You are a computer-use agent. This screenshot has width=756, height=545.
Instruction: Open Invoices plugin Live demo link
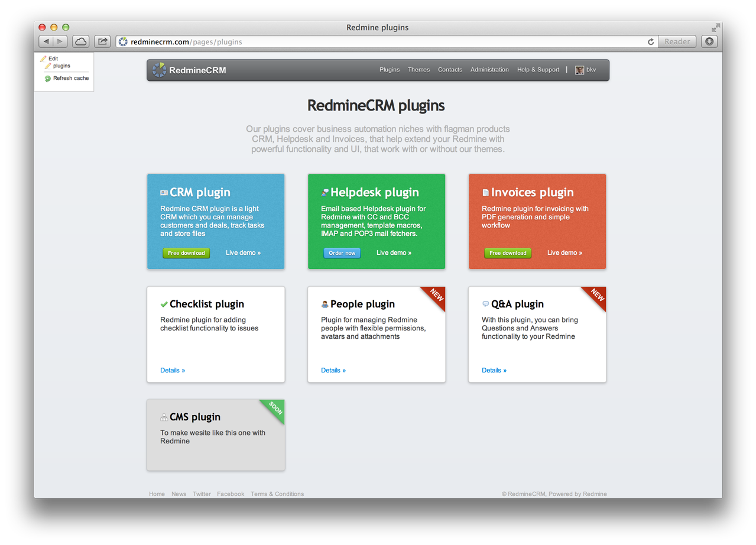(x=564, y=253)
